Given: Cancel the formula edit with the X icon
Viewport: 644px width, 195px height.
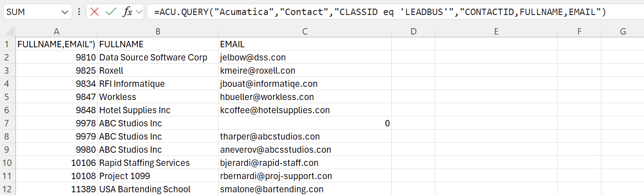Looking at the screenshot, I should 95,12.
